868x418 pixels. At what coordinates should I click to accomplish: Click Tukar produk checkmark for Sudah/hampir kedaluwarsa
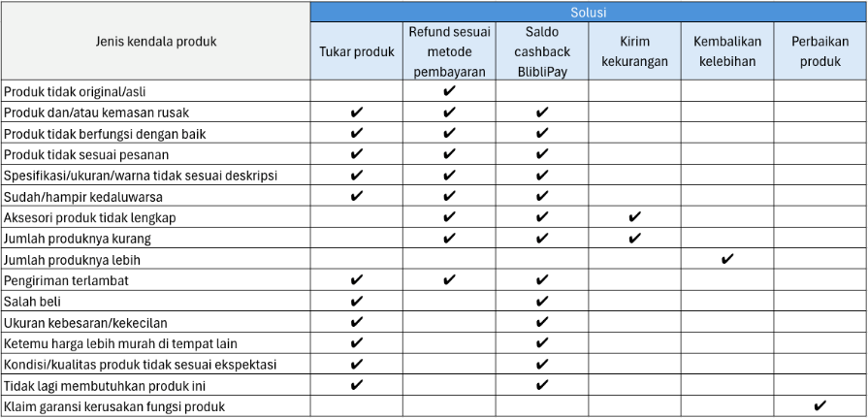[357, 196]
